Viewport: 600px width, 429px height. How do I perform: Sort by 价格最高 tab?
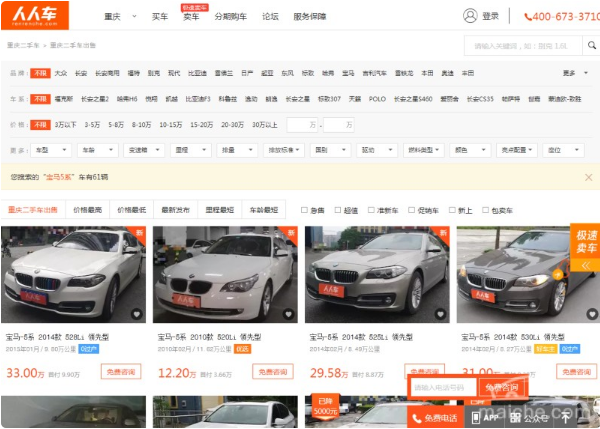87,210
